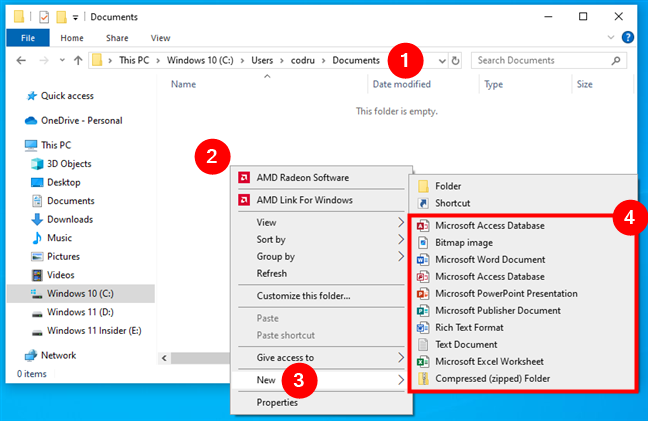Viewport: 648px width, 421px height.
Task: Expand the Sort by submenu
Action: point(321,240)
